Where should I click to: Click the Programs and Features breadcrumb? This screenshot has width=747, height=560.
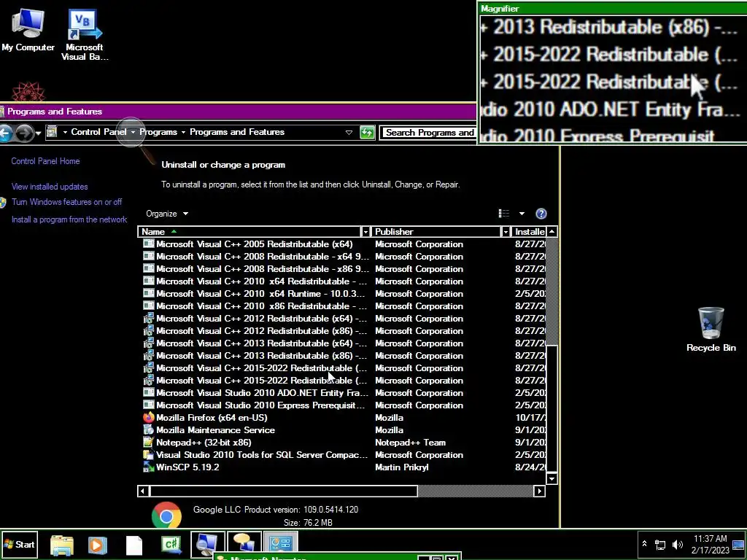(x=237, y=132)
